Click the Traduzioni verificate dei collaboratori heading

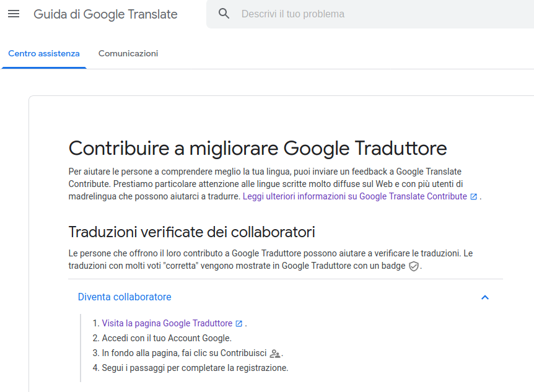coord(192,232)
